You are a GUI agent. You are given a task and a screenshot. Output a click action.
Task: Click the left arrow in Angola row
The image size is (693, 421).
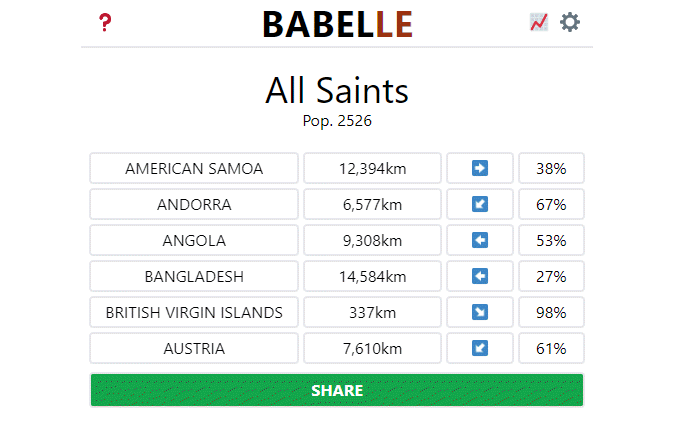tap(480, 240)
